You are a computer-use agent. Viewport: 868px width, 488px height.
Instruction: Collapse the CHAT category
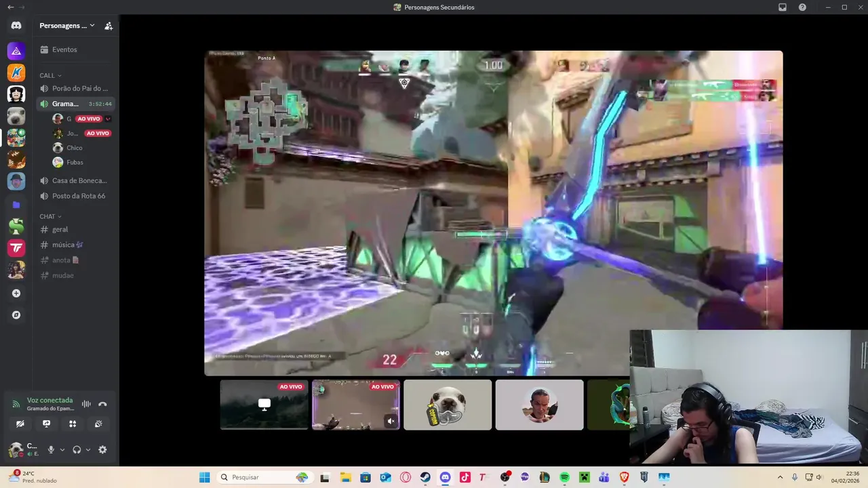[50, 216]
